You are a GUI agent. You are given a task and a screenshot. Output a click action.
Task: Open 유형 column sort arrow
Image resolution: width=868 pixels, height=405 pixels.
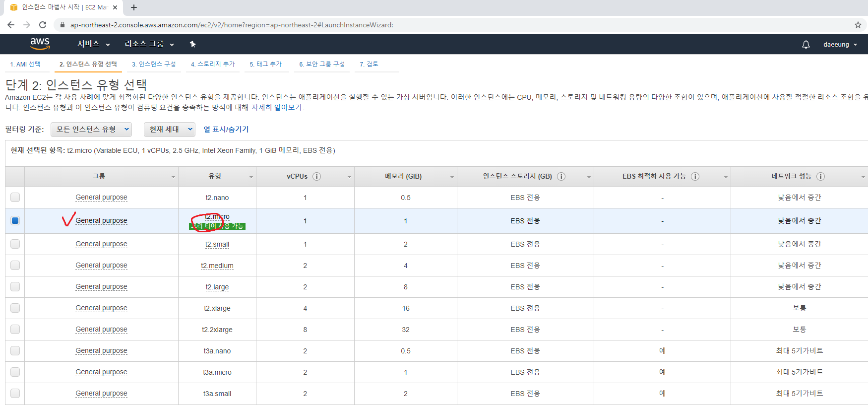point(251,177)
